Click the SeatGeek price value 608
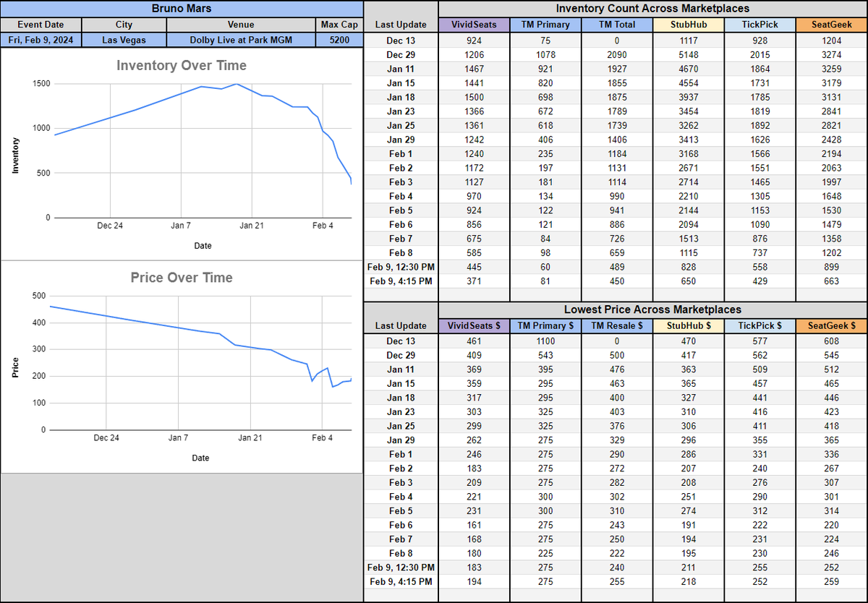 tap(831, 341)
